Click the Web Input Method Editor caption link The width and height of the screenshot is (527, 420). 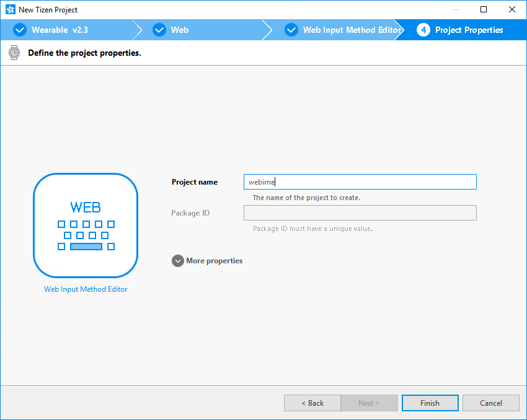click(86, 289)
